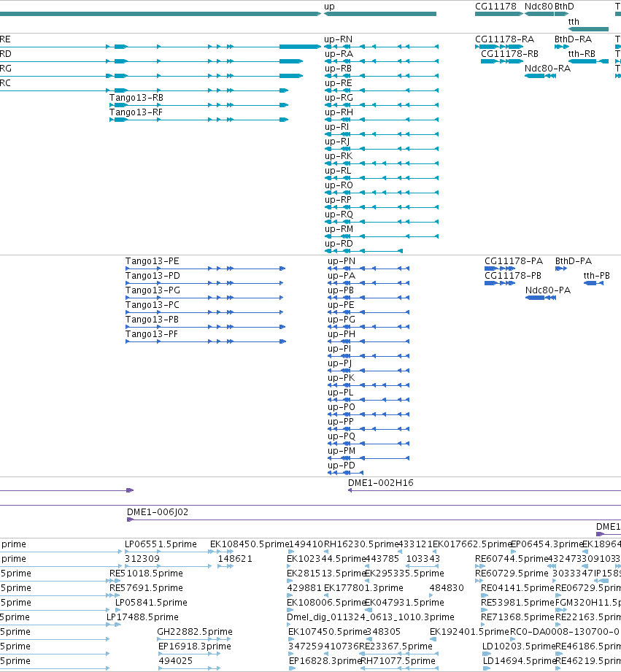Select the 494025 EST label

point(176,661)
